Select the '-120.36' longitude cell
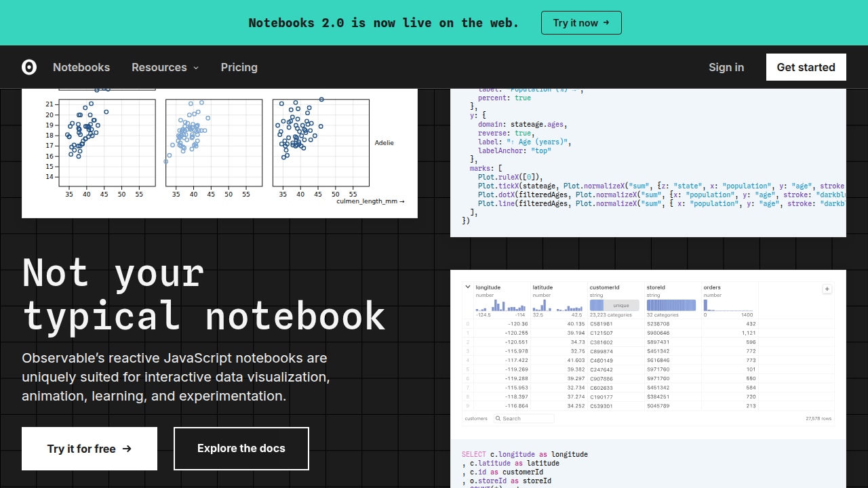The height and width of the screenshot is (488, 868). (517, 324)
